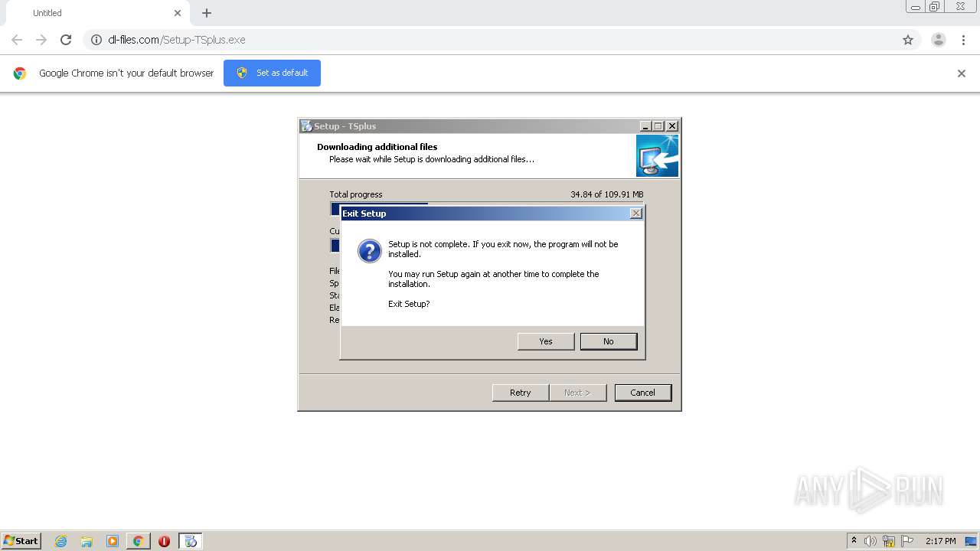Minimize the Setup - TSplus window
980x551 pixels.
tap(645, 126)
